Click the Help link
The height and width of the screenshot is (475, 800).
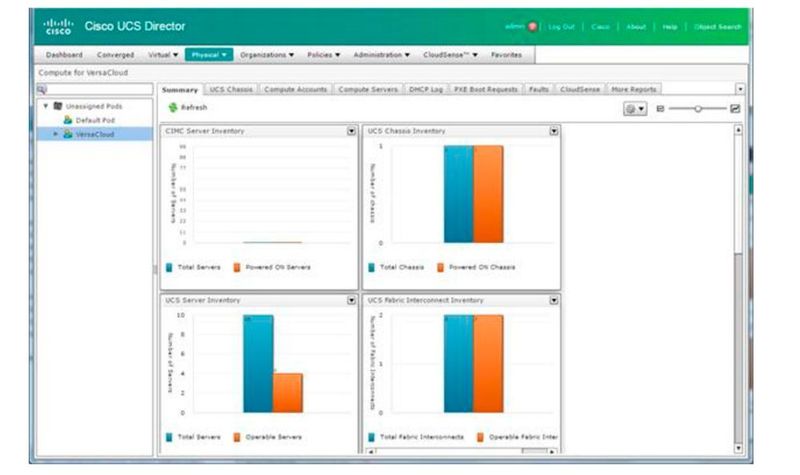[x=669, y=27]
